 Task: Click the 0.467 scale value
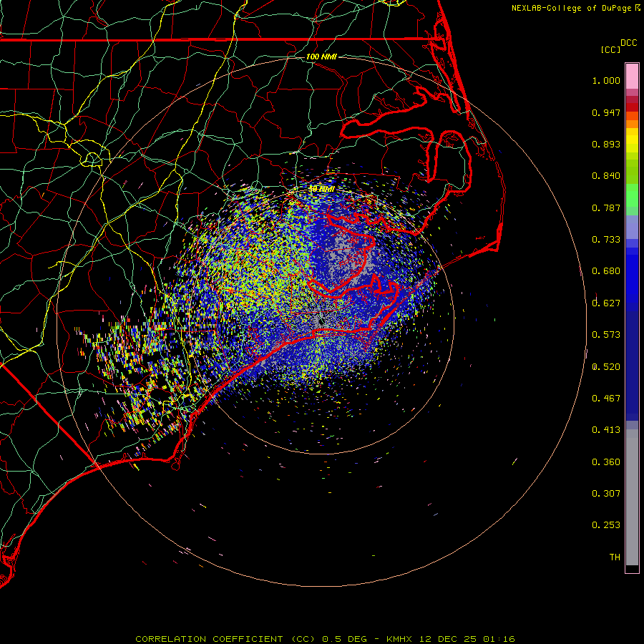[x=606, y=399]
